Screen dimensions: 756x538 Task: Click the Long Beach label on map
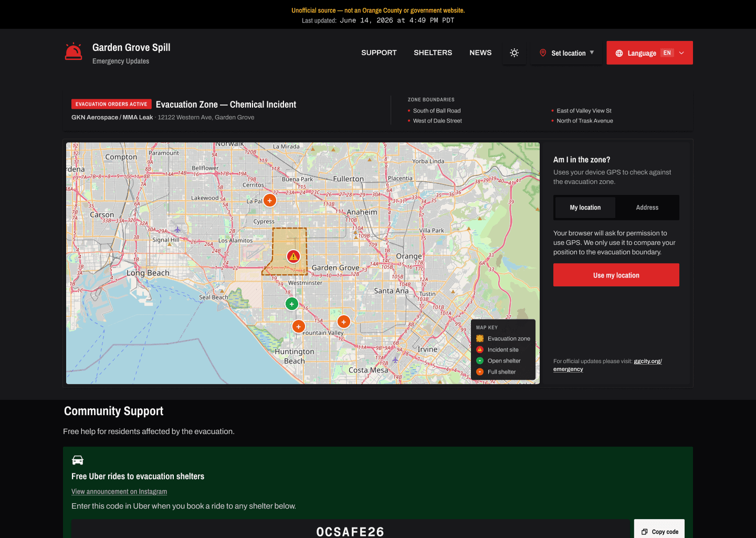(x=148, y=273)
